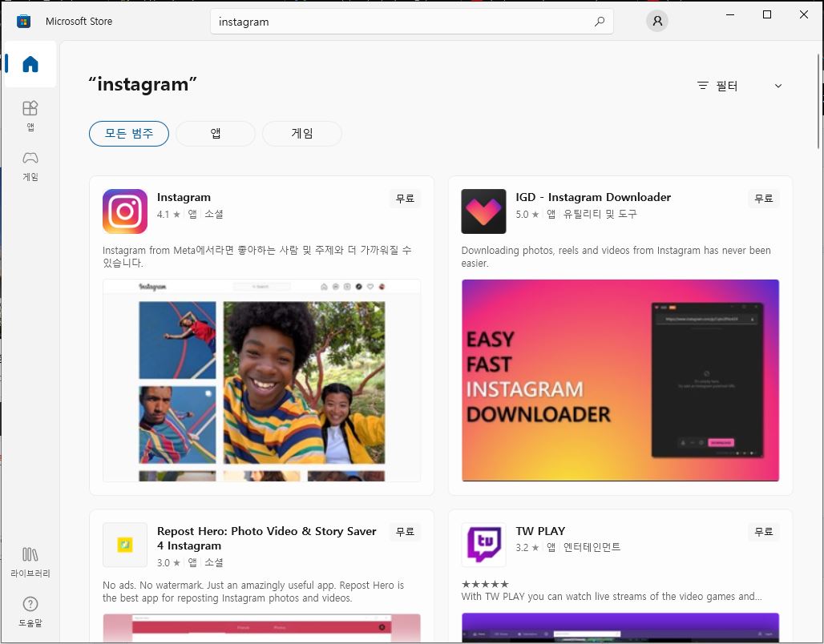Image resolution: width=824 pixels, height=644 pixels.
Task: Open the user account profile icon
Action: click(x=657, y=21)
